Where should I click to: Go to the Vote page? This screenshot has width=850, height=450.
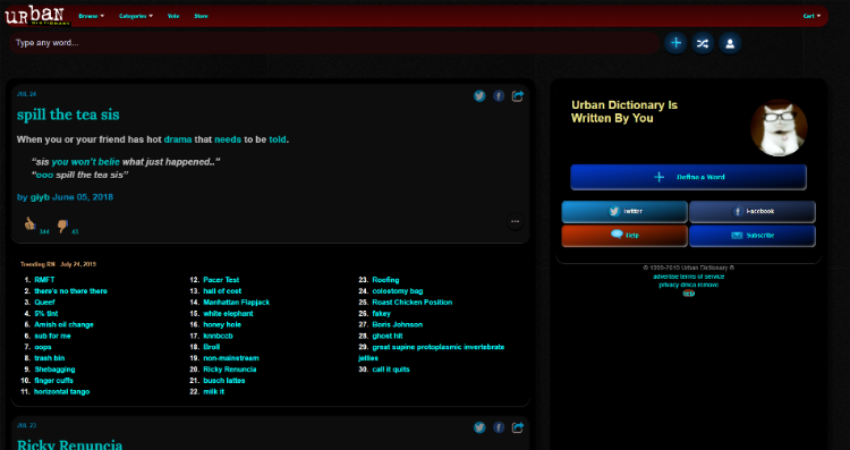[x=173, y=16]
